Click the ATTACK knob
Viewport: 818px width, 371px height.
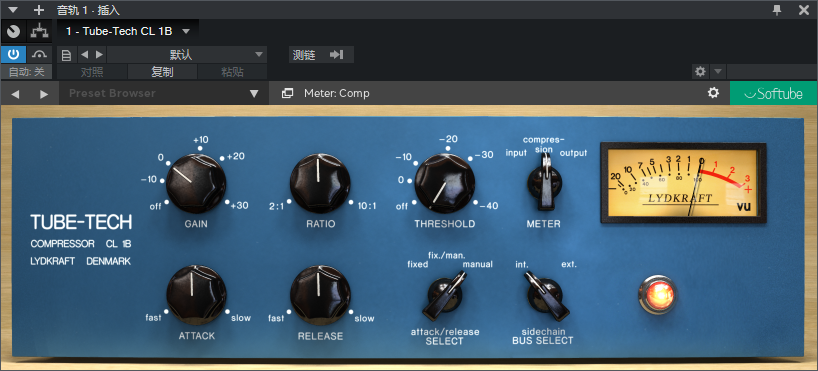tap(196, 295)
